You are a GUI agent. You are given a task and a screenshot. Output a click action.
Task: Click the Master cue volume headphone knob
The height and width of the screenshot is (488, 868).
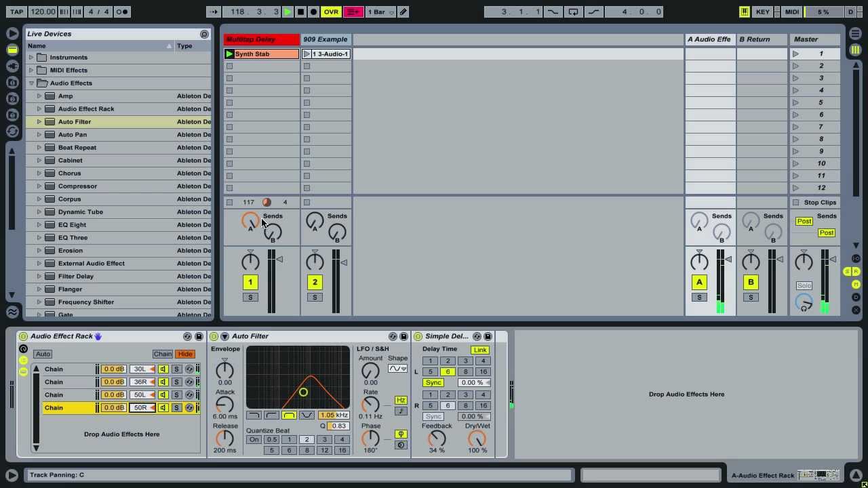(x=804, y=302)
